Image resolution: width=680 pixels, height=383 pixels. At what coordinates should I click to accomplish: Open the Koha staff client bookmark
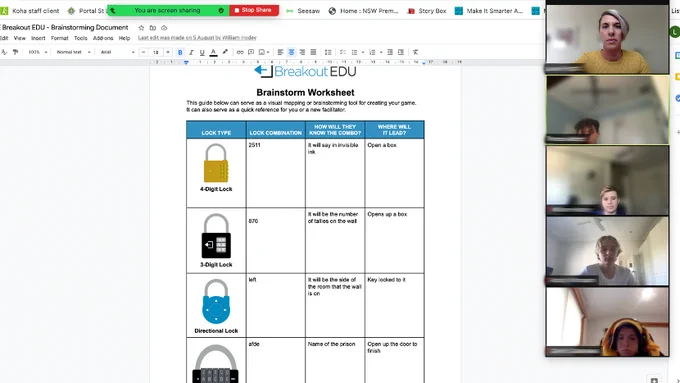pyautogui.click(x=30, y=11)
